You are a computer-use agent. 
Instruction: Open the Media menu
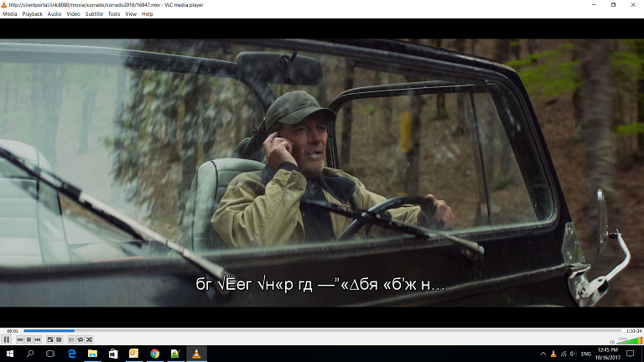(10, 14)
